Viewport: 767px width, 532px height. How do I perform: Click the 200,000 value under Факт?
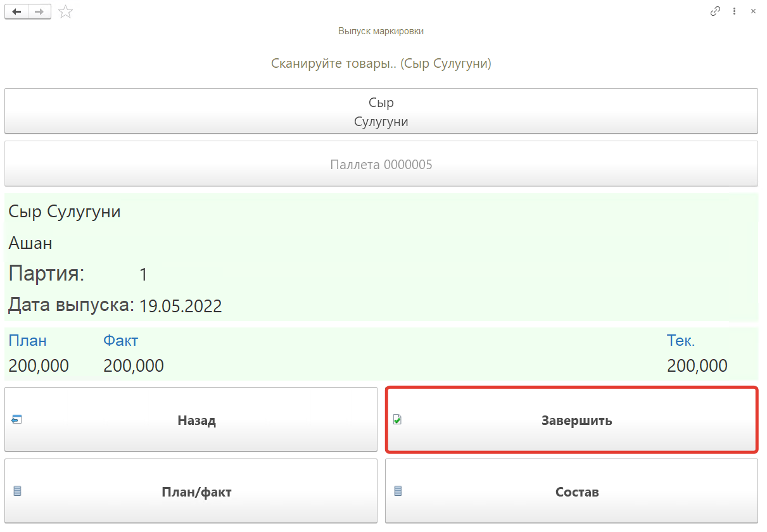[x=134, y=366]
